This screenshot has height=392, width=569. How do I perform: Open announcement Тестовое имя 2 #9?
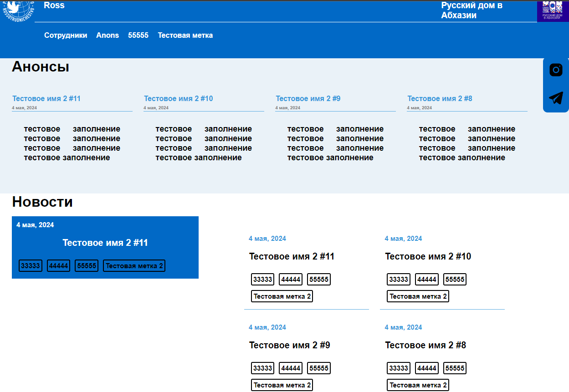click(x=308, y=99)
